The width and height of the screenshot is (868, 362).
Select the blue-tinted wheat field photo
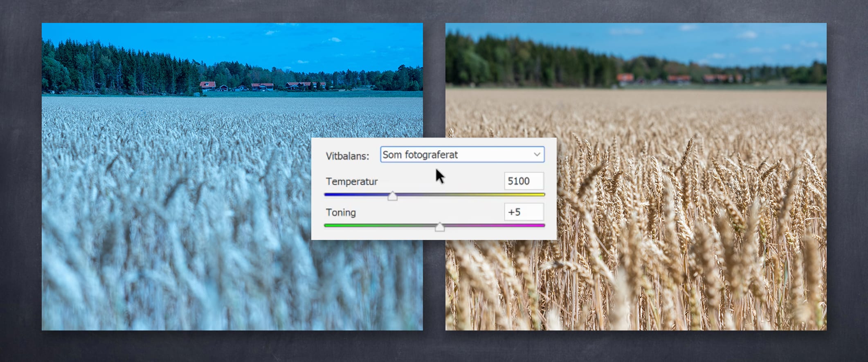176,205
